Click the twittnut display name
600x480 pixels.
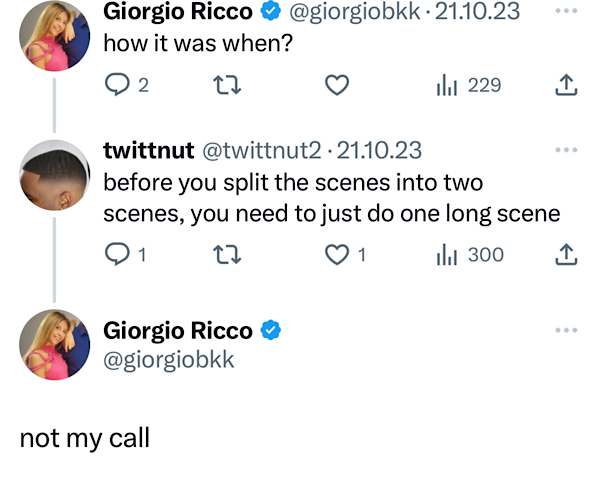149,151
